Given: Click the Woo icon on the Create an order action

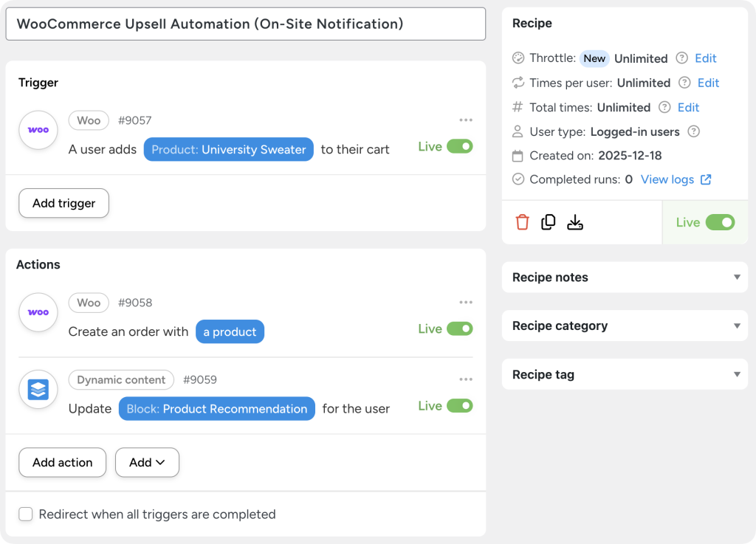Looking at the screenshot, I should click(x=38, y=311).
